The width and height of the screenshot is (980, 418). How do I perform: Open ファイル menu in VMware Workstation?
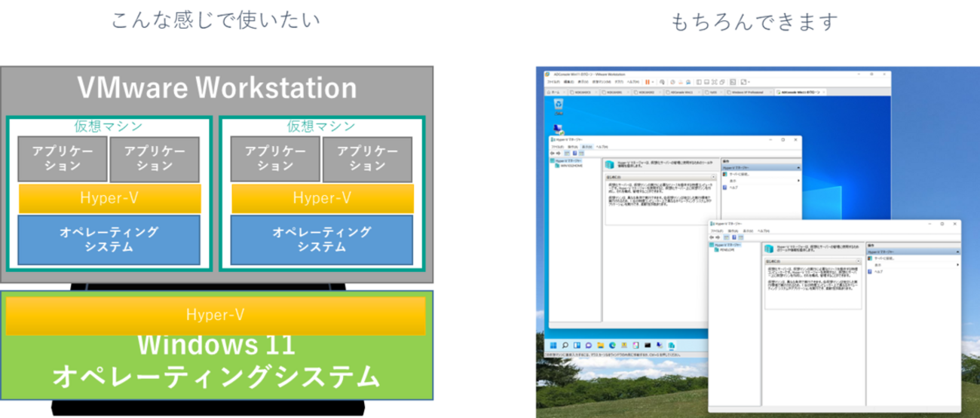click(553, 82)
